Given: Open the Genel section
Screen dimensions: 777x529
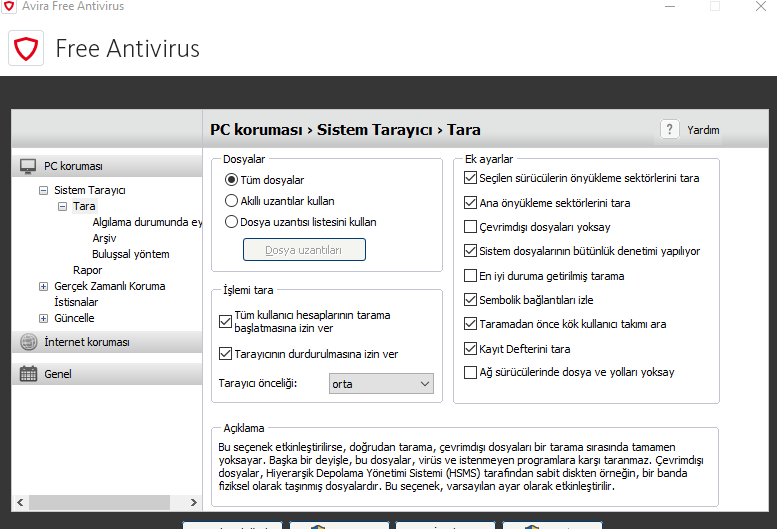Looking at the screenshot, I should pos(107,374).
